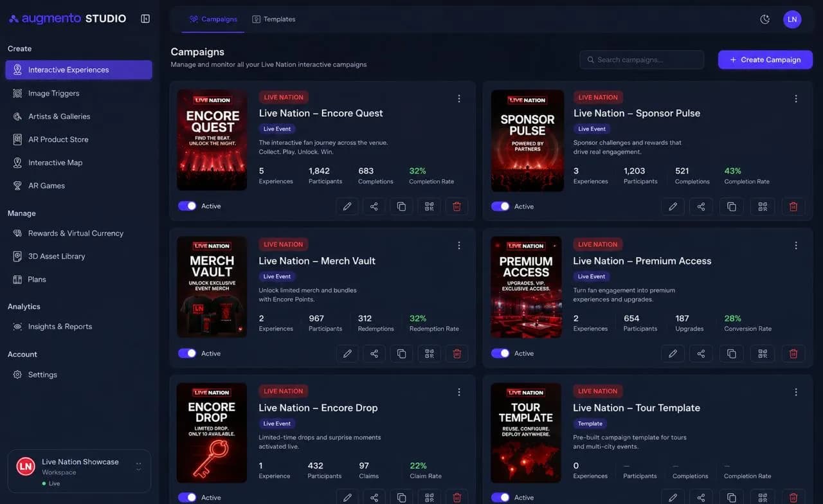Duplicate the Sponsor Pulse campaign
Screen dimensions: 823x504
(x=732, y=206)
